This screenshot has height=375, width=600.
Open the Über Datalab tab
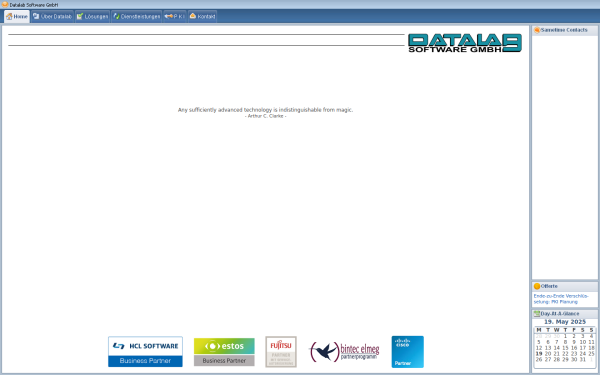52,16
